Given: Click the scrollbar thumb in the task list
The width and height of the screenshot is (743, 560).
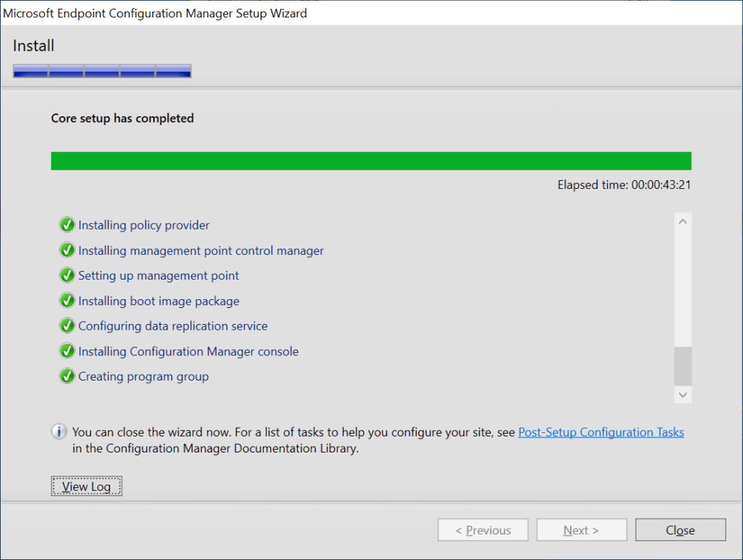Looking at the screenshot, I should tap(683, 366).
